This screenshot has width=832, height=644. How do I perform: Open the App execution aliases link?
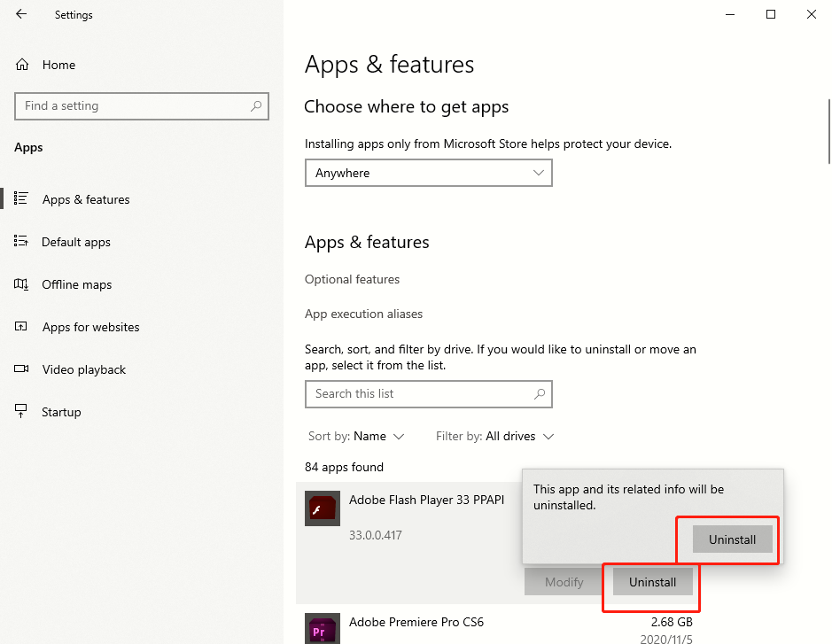(363, 314)
